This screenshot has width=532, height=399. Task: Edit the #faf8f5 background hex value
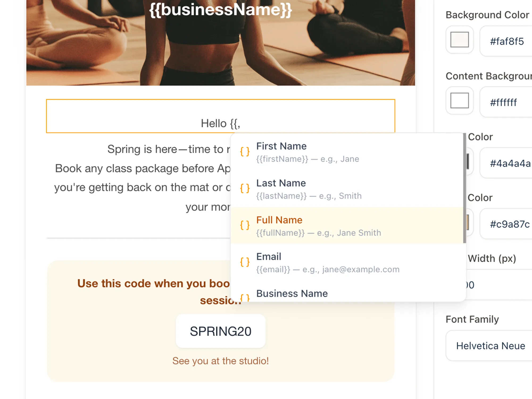coord(507,41)
